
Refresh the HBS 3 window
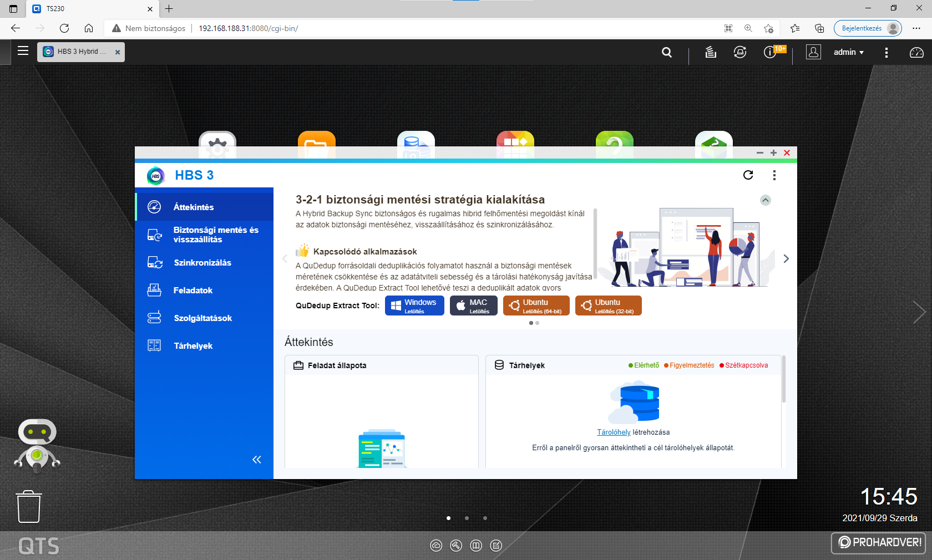[748, 175]
